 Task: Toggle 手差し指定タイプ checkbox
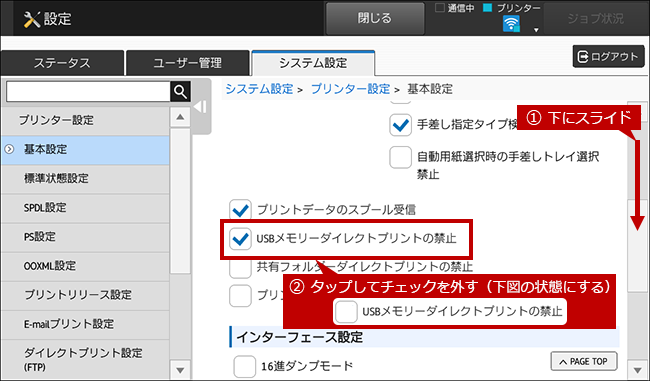tap(400, 125)
